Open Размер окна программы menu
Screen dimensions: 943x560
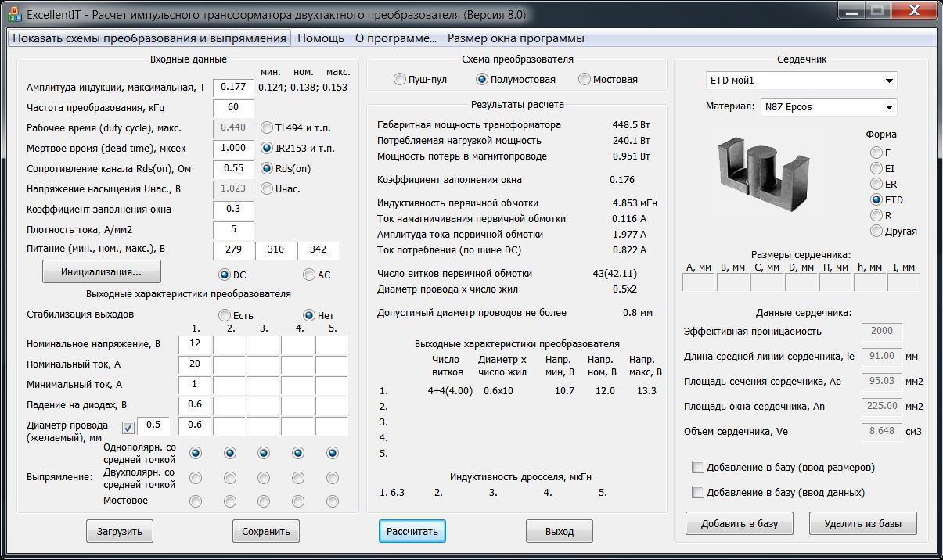coord(516,38)
